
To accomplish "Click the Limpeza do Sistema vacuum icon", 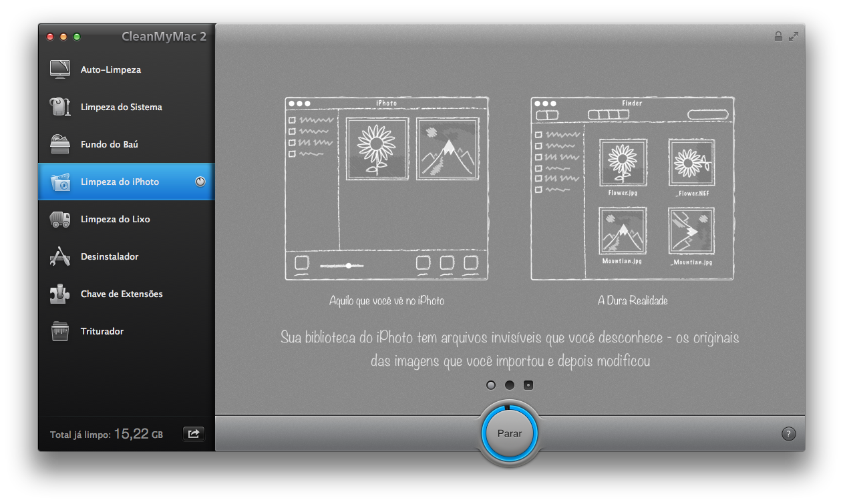I will pyautogui.click(x=60, y=107).
